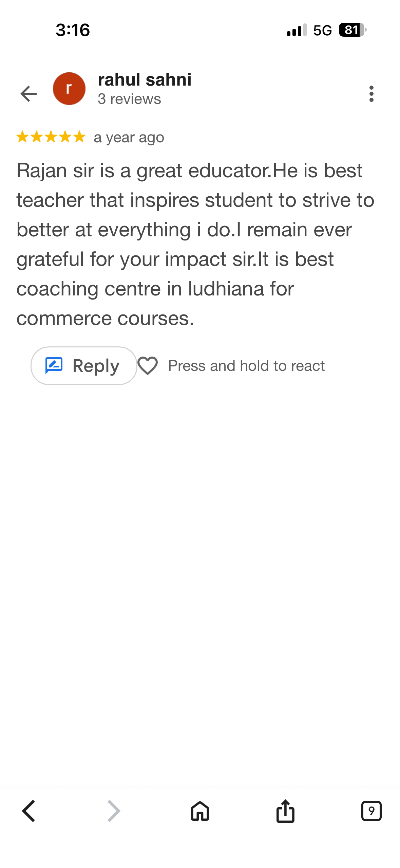Viewport: 400px width, 868px height.
Task: View the reviewer's 3 reviews
Action: 129,99
